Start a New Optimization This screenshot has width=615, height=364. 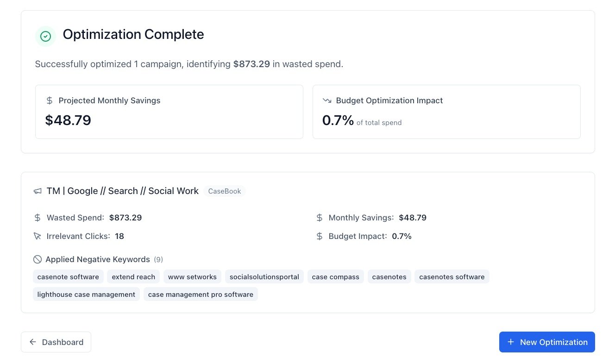coord(547,342)
